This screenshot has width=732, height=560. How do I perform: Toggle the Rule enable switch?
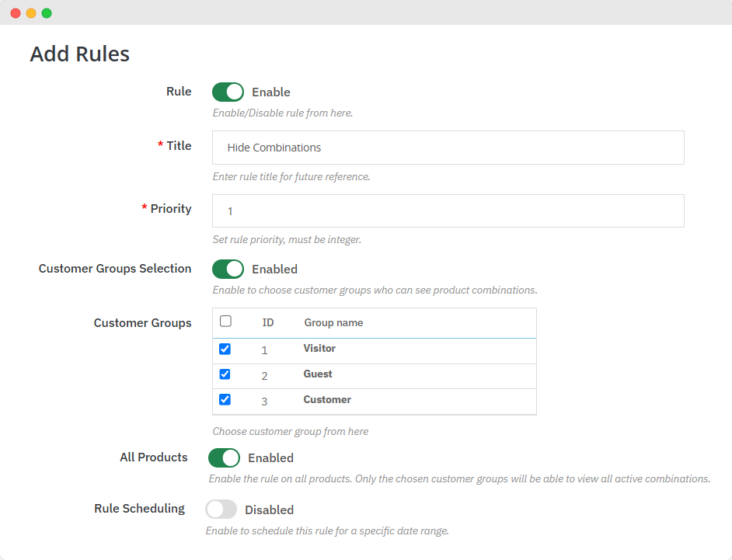[228, 92]
